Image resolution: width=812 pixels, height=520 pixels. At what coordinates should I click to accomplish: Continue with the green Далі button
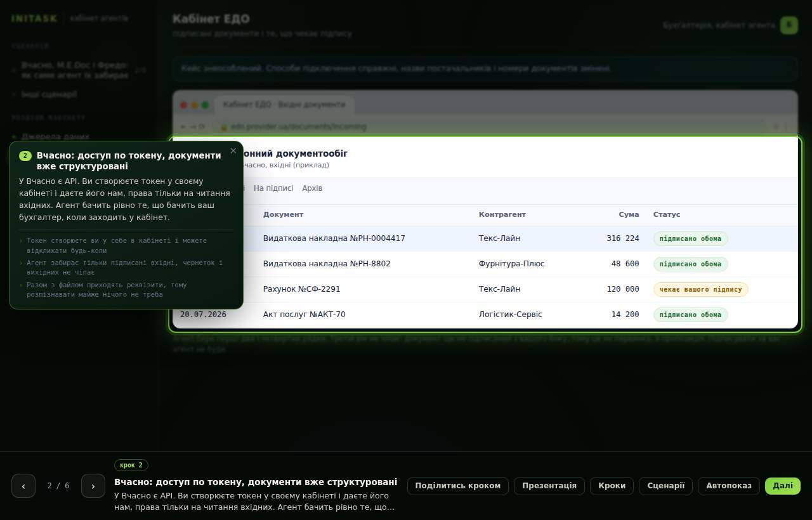pyautogui.click(x=783, y=486)
